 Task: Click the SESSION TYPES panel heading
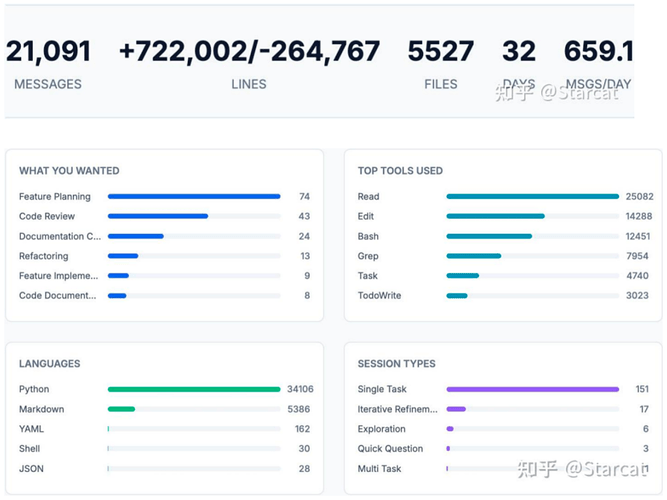pyautogui.click(x=397, y=364)
